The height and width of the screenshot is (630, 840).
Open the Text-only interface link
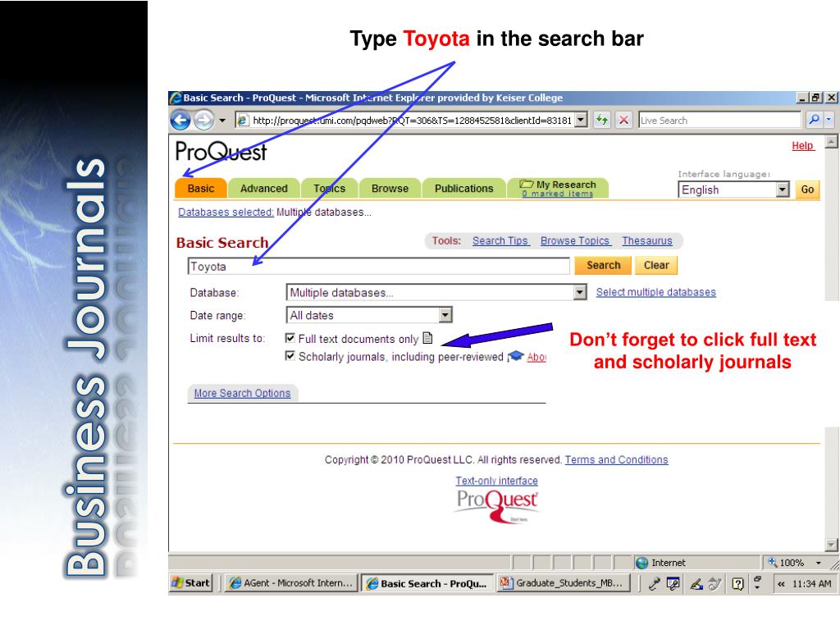(x=496, y=481)
